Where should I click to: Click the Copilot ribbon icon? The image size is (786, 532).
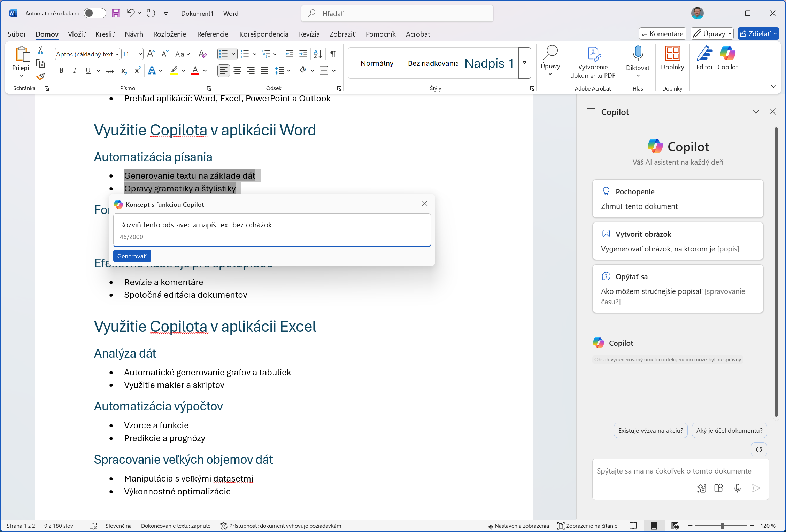click(x=727, y=54)
